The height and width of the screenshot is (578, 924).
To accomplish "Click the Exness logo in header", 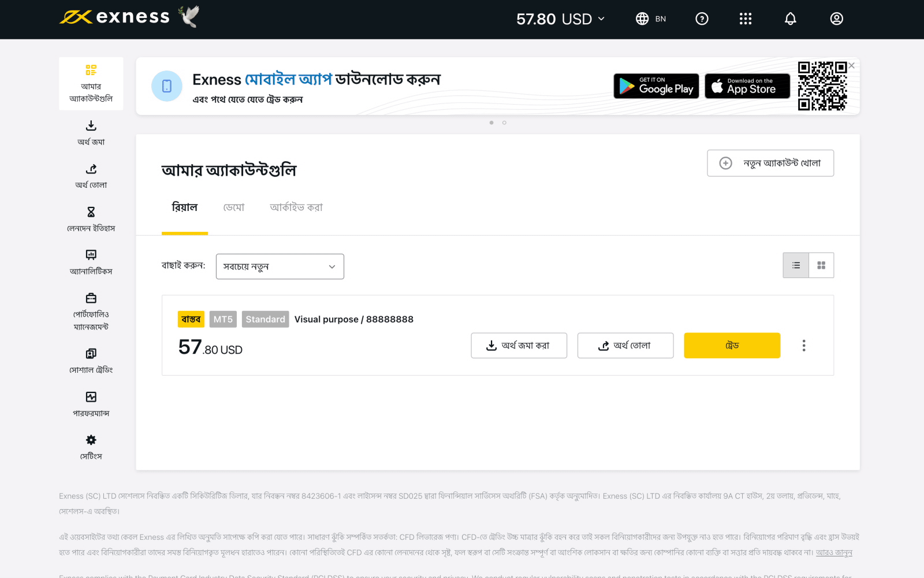I will [114, 17].
